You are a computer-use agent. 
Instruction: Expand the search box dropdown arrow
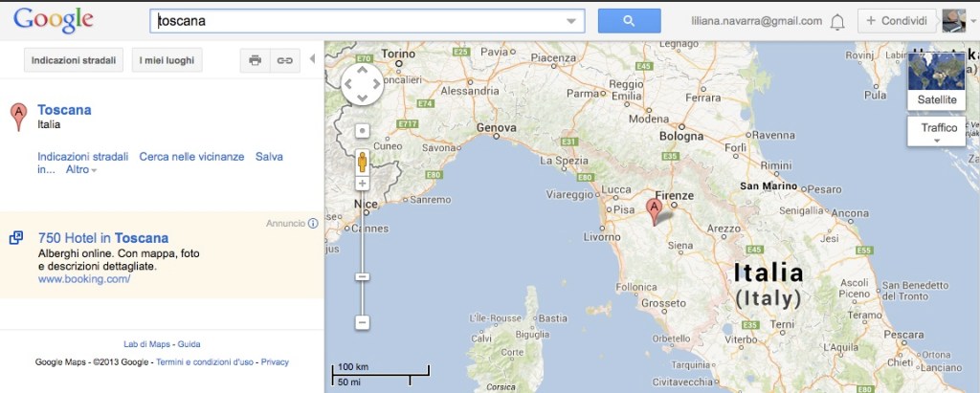[571, 21]
